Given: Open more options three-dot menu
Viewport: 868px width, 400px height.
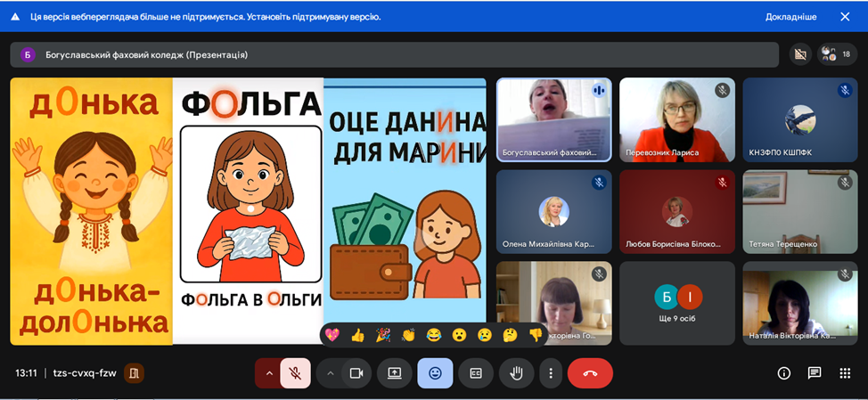Looking at the screenshot, I should point(551,373).
